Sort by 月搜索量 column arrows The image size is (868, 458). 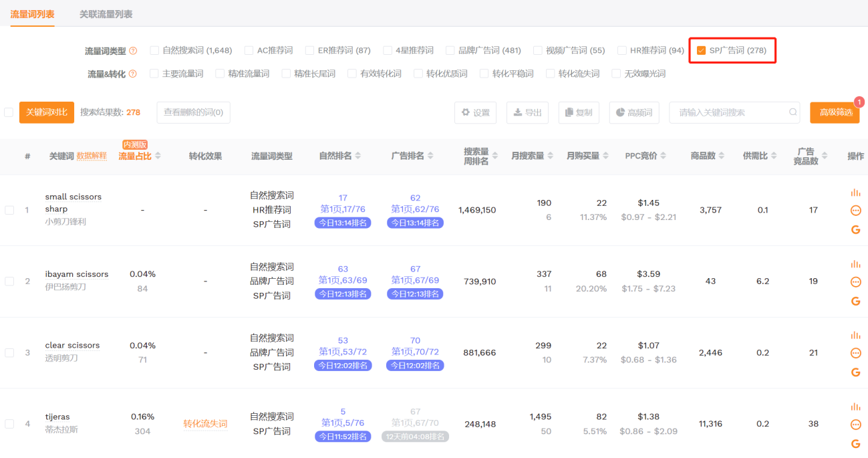(550, 156)
